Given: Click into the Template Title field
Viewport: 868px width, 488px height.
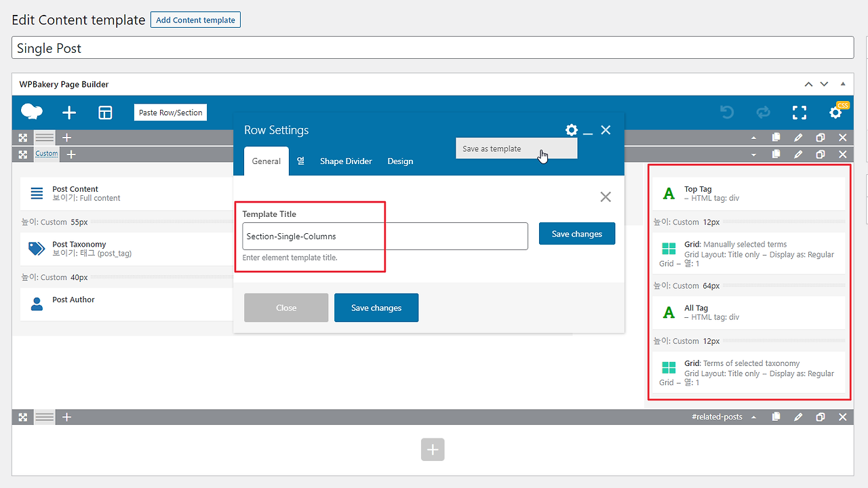Looking at the screenshot, I should click(385, 236).
